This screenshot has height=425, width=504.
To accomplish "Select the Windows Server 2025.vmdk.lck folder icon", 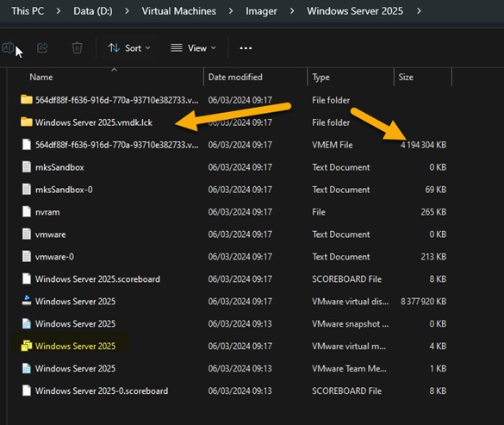I will click(x=27, y=122).
